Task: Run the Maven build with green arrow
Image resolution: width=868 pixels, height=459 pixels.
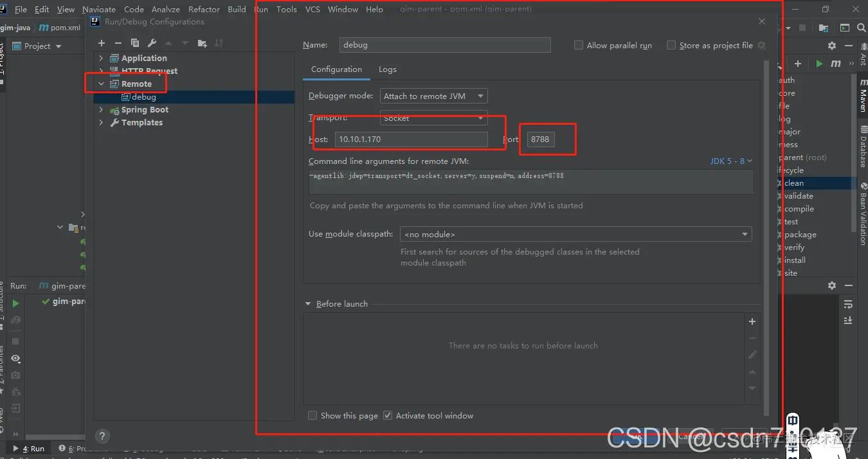Action: 819,64
